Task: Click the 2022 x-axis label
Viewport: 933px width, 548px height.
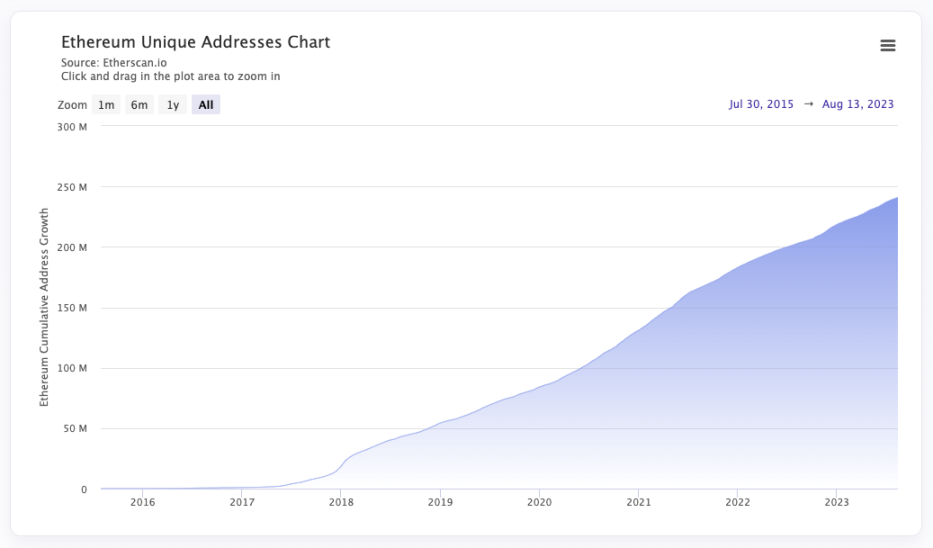Action: coord(738,503)
